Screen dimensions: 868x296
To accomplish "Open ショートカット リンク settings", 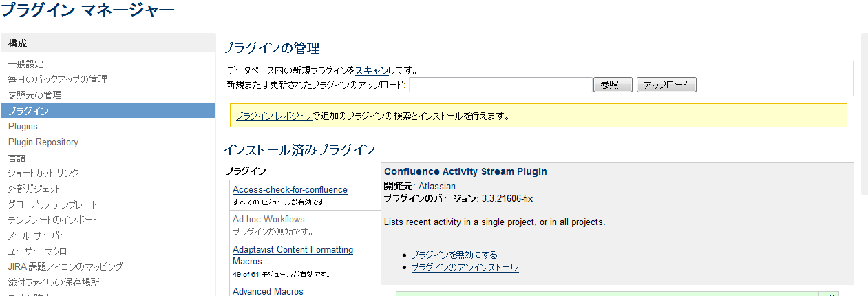I will point(43,173).
